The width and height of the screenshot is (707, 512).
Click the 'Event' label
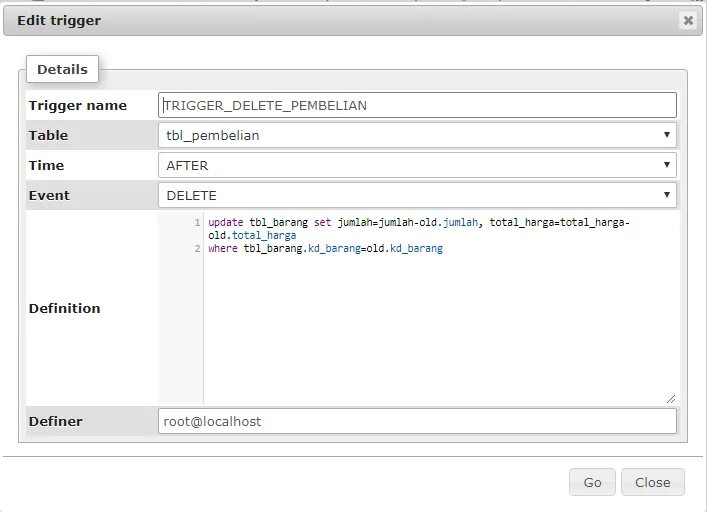click(49, 196)
